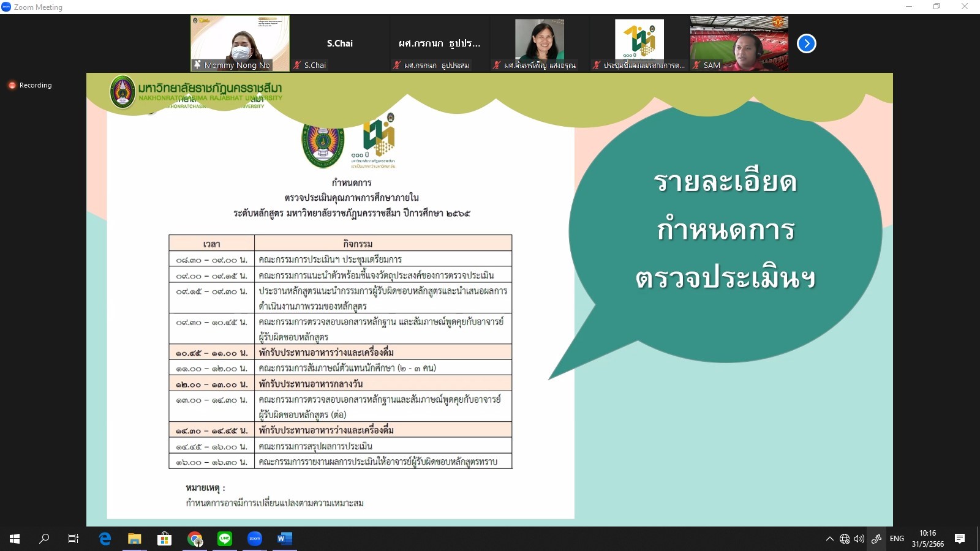Open the notification action center
This screenshot has height=551, width=980.
point(960,539)
